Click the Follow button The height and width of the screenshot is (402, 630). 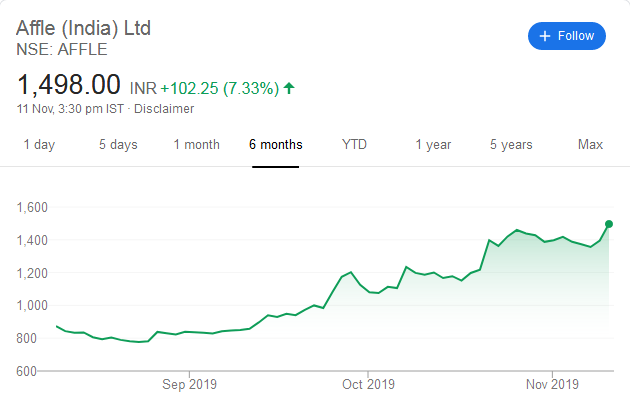567,36
